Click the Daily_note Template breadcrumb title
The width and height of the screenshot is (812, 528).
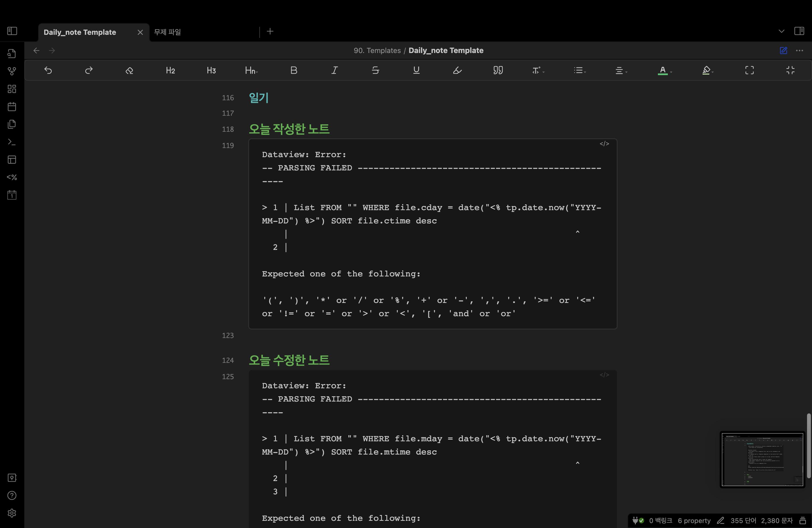coord(446,51)
